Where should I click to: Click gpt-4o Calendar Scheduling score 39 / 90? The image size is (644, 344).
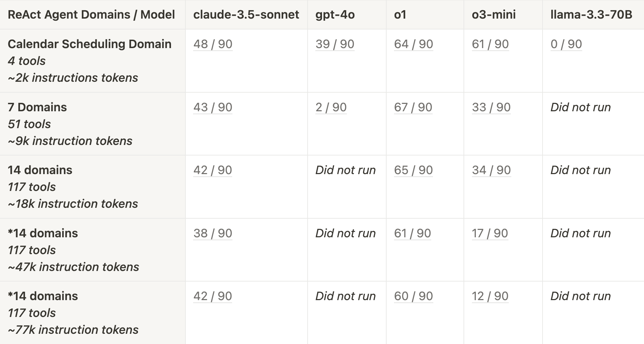tap(335, 44)
